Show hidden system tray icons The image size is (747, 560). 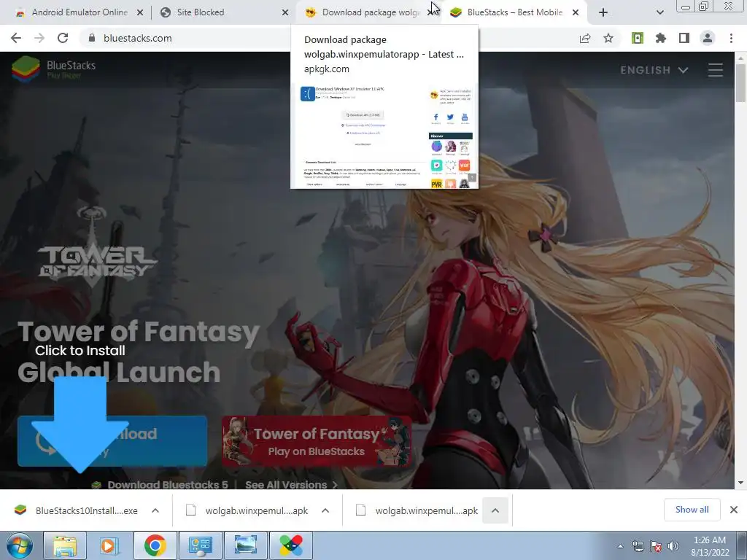pyautogui.click(x=620, y=546)
